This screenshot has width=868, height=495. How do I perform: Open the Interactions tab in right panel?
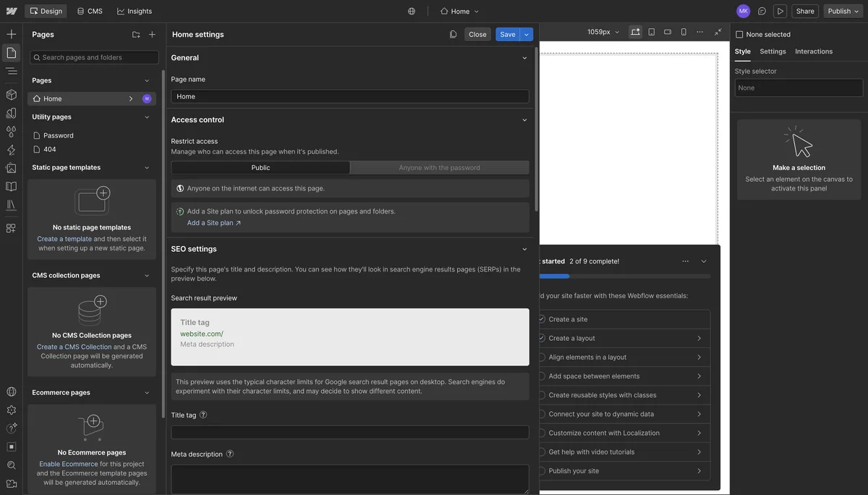(814, 51)
